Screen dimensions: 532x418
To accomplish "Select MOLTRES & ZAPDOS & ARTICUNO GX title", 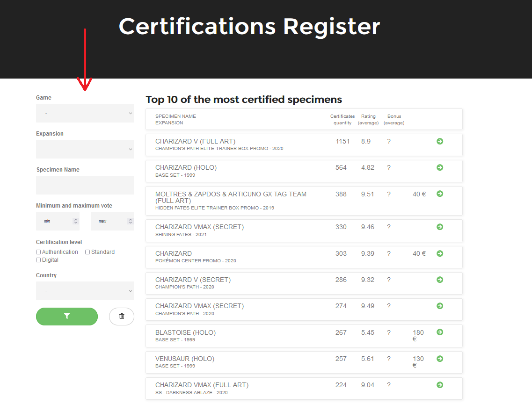I will pos(231,197).
